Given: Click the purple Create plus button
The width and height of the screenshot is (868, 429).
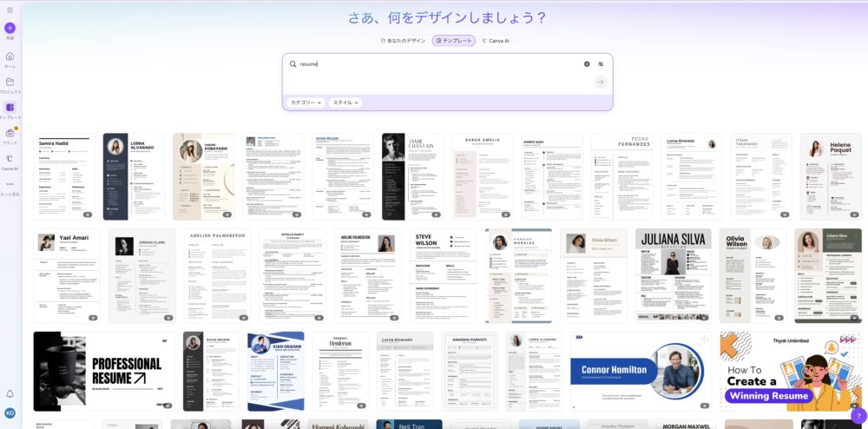Looking at the screenshot, I should tap(10, 28).
